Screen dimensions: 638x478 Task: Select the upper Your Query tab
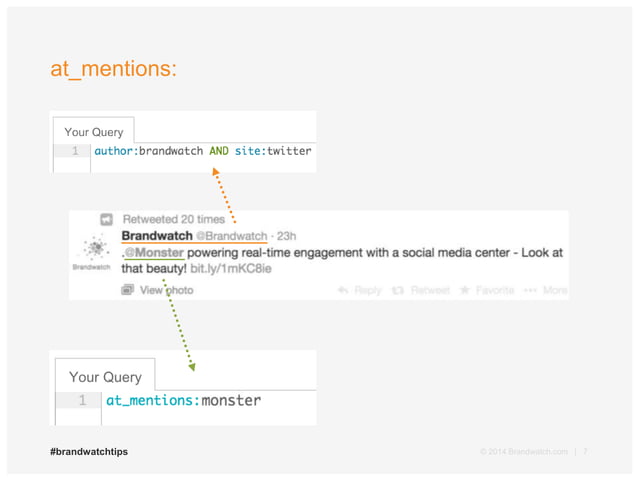(94, 131)
